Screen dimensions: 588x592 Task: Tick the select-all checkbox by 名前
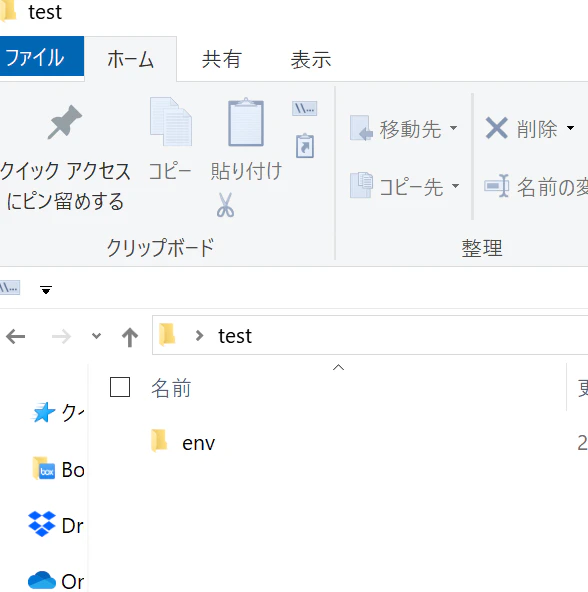[120, 387]
